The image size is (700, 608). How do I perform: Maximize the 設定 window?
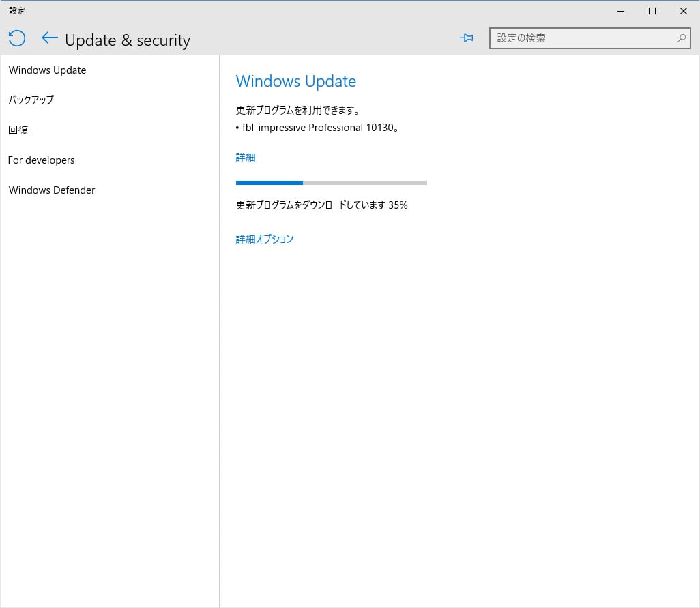(652, 11)
